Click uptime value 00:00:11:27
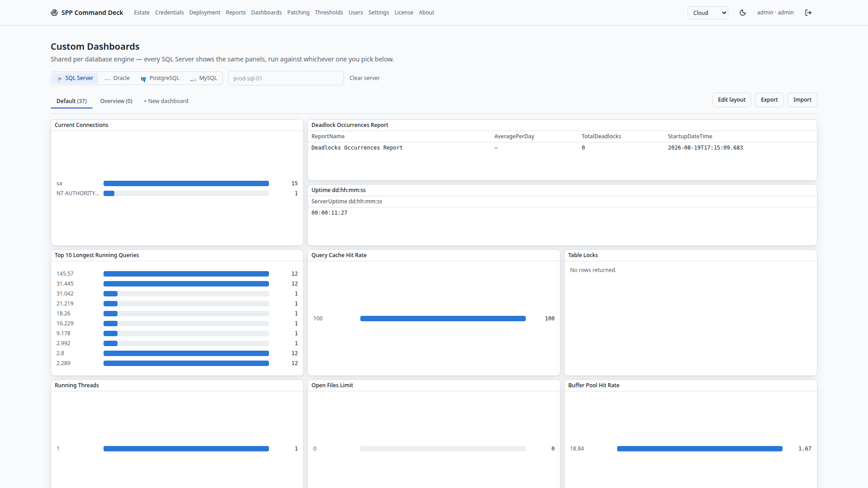 click(329, 213)
